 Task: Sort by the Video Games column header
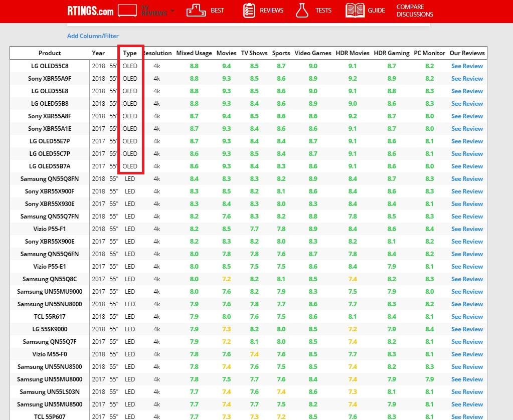313,53
